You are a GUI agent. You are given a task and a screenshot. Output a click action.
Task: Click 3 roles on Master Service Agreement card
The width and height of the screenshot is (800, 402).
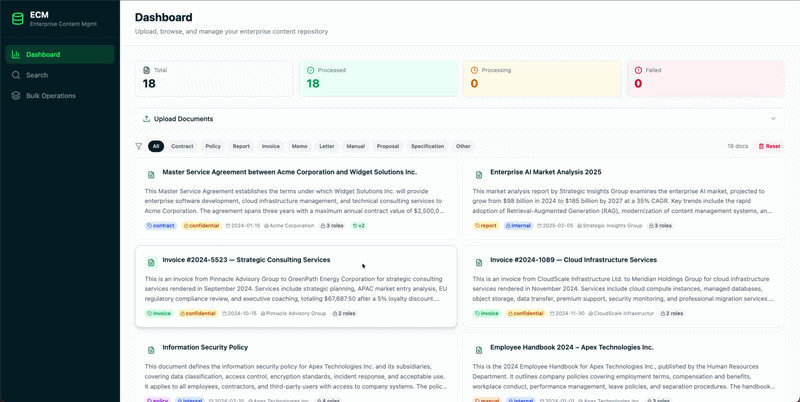coord(332,225)
